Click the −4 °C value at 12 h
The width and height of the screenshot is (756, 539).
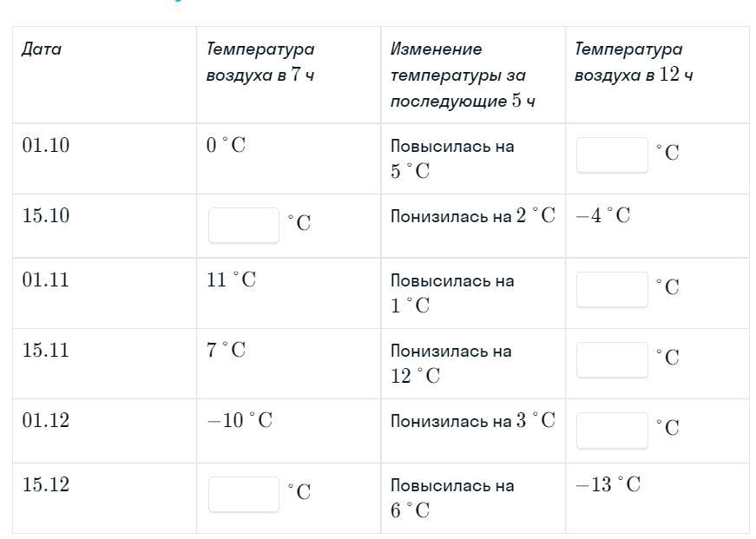(x=603, y=215)
